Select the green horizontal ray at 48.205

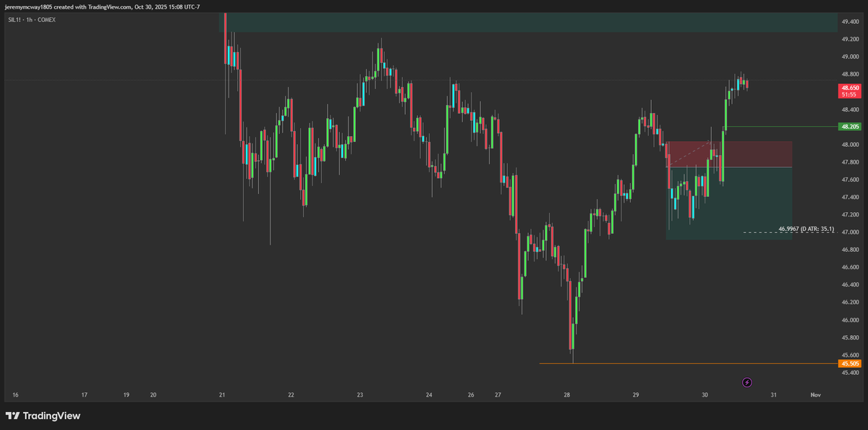coord(781,127)
